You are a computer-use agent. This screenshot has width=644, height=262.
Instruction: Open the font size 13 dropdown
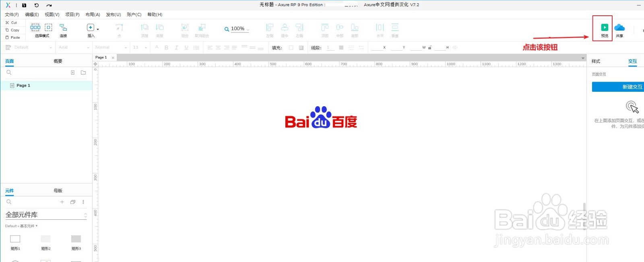[140, 47]
